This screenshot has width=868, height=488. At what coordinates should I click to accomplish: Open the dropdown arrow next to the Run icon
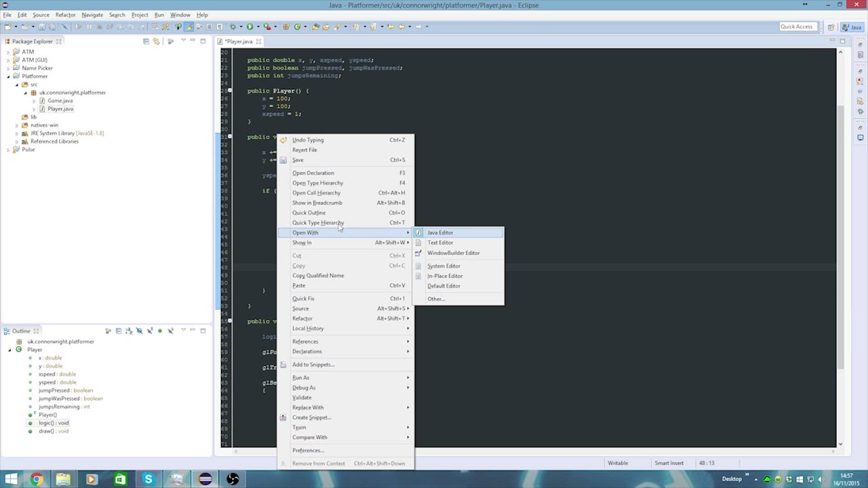point(257,26)
